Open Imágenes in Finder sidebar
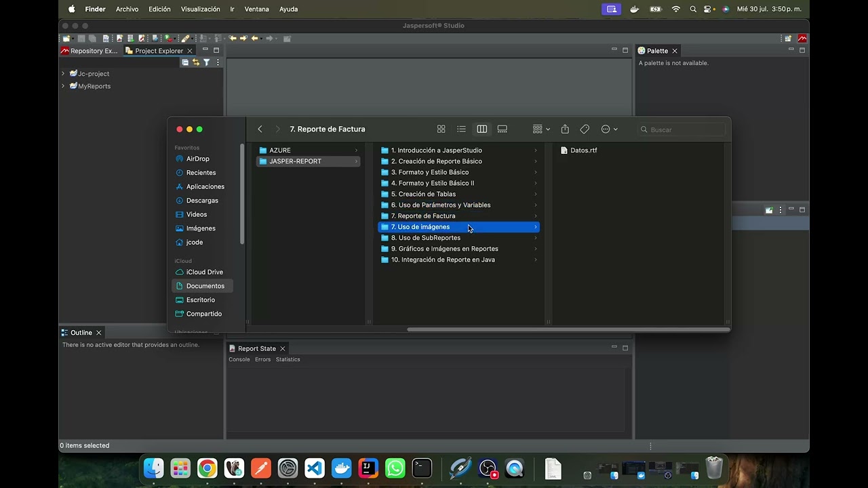868x488 pixels. click(x=201, y=228)
